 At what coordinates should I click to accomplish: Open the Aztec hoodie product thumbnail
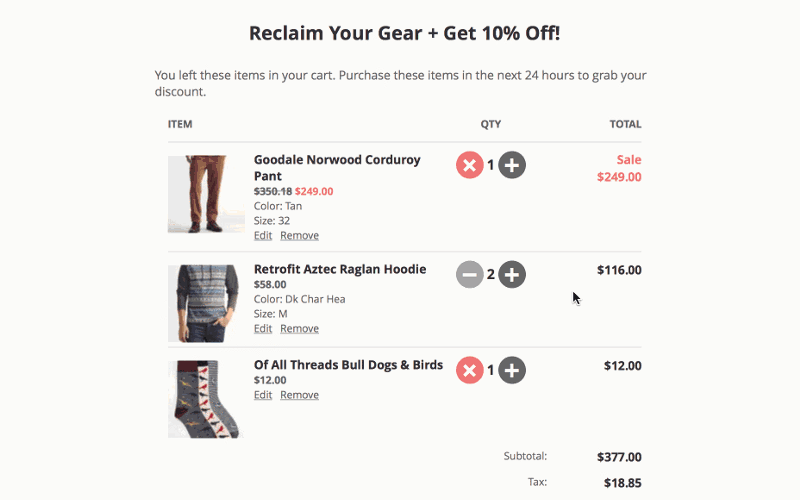pyautogui.click(x=204, y=304)
